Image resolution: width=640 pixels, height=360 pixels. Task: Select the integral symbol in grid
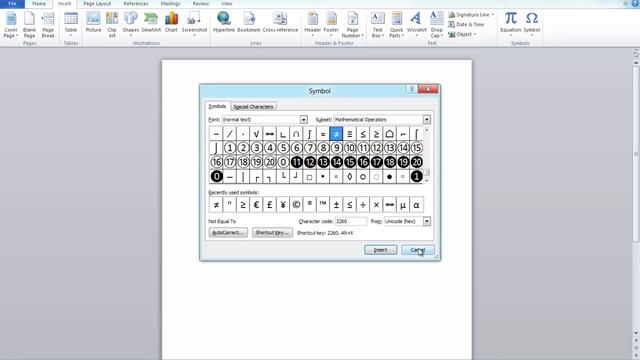coord(309,133)
